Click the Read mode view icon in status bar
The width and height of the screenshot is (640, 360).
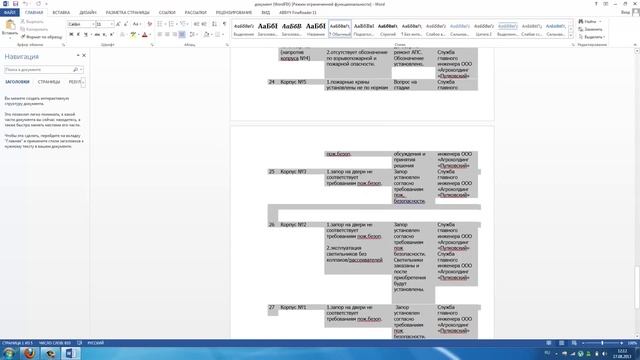click(549, 343)
